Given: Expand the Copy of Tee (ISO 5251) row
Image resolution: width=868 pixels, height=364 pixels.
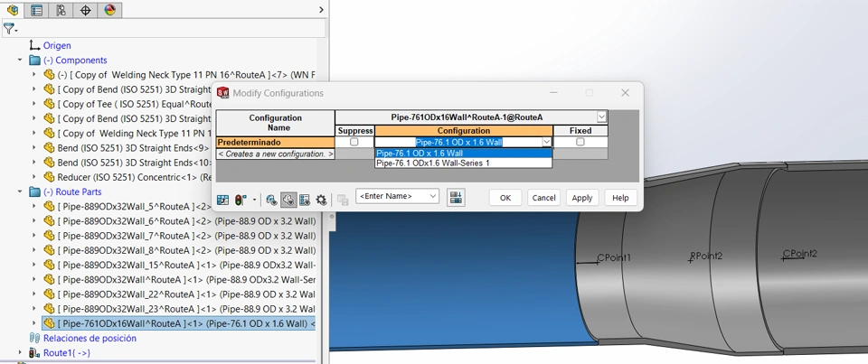Looking at the screenshot, I should [x=34, y=104].
